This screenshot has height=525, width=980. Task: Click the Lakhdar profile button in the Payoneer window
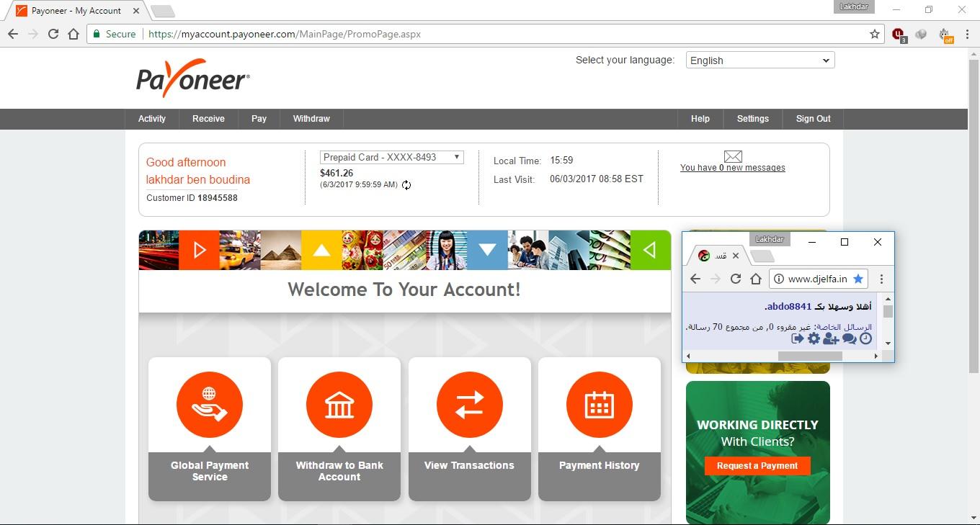(855, 6)
